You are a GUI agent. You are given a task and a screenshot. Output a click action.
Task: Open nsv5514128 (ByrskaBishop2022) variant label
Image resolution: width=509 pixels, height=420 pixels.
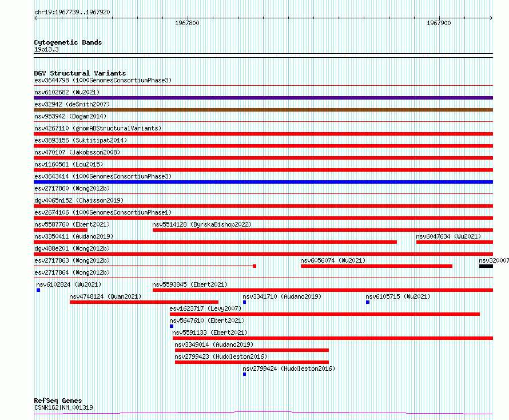click(202, 224)
